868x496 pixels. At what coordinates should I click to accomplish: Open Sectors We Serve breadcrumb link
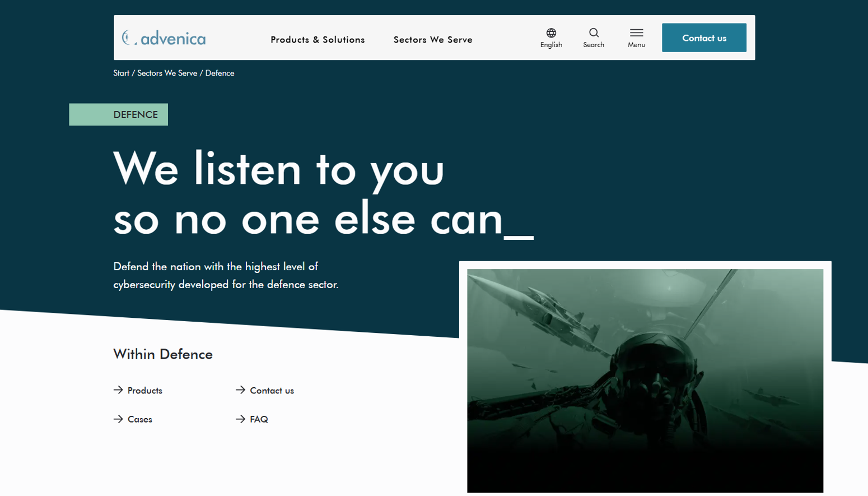(167, 73)
